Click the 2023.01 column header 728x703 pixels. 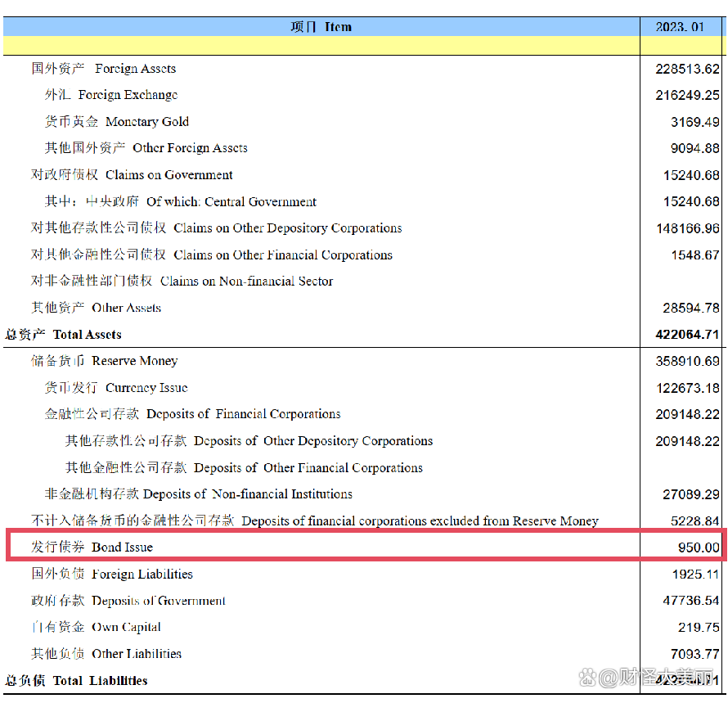[680, 27]
